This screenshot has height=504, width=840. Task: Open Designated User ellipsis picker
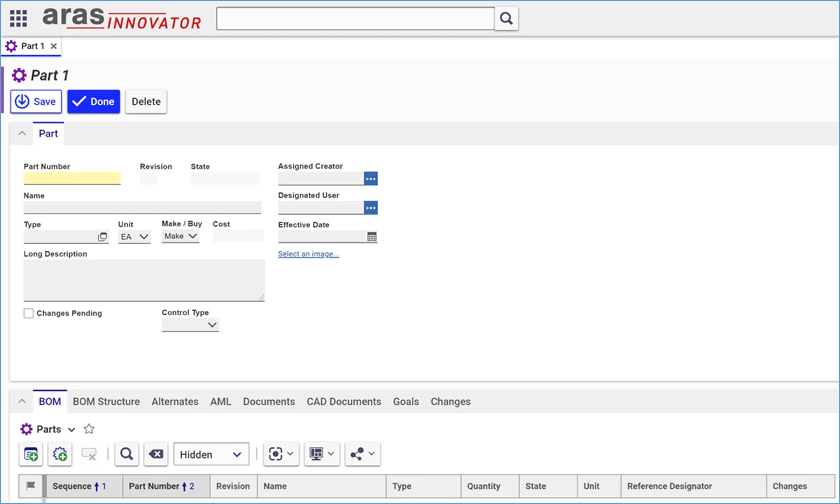coord(370,208)
